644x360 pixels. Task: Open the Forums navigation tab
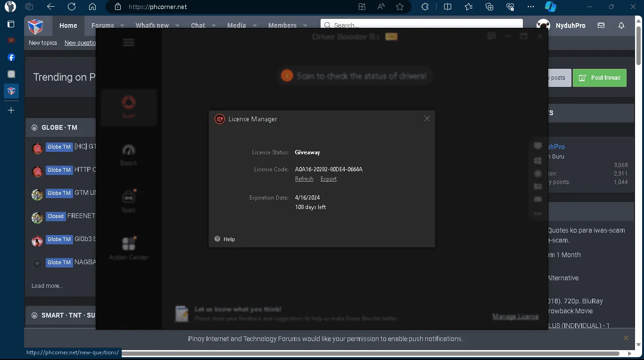point(103,25)
